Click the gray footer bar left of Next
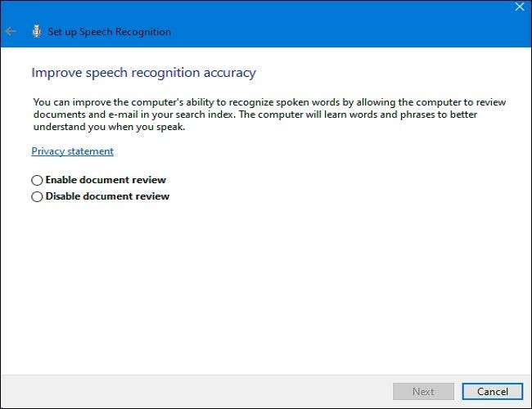 [x=196, y=391]
